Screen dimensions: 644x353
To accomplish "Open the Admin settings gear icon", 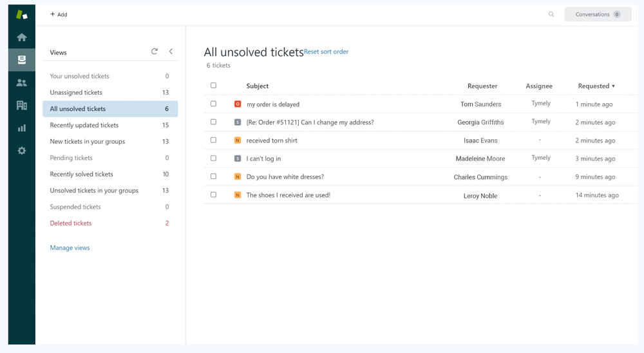I will pos(22,150).
